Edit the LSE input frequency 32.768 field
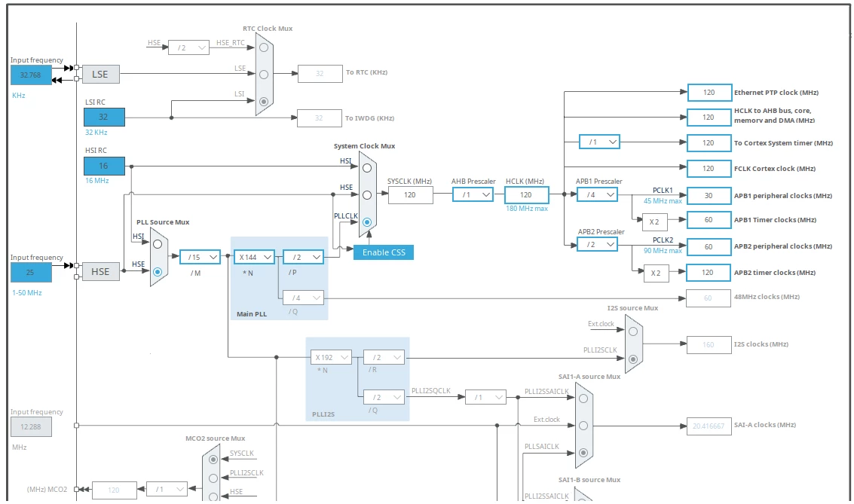 (31, 75)
